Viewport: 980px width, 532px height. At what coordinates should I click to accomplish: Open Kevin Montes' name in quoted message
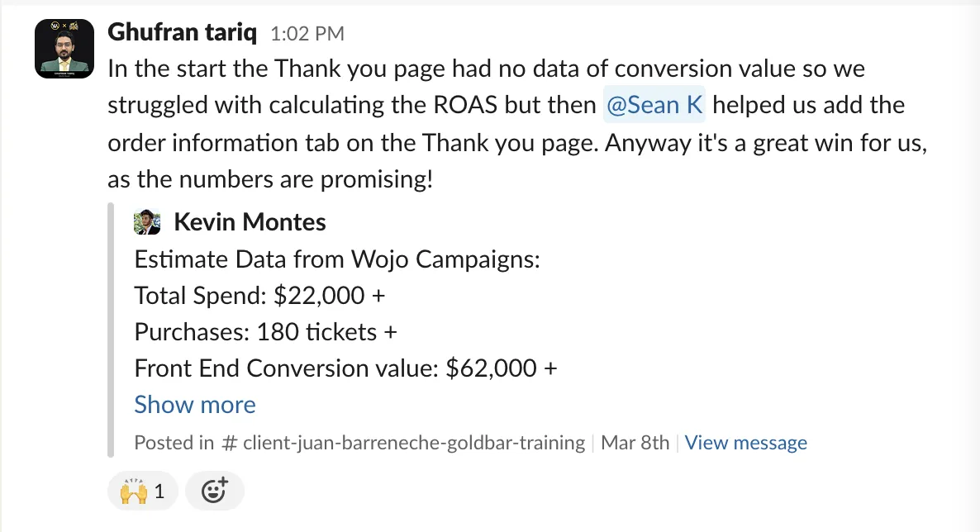pyautogui.click(x=250, y=222)
